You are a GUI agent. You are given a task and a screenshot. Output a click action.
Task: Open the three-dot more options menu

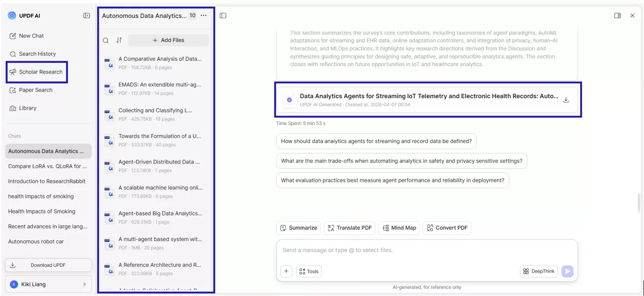tap(204, 16)
